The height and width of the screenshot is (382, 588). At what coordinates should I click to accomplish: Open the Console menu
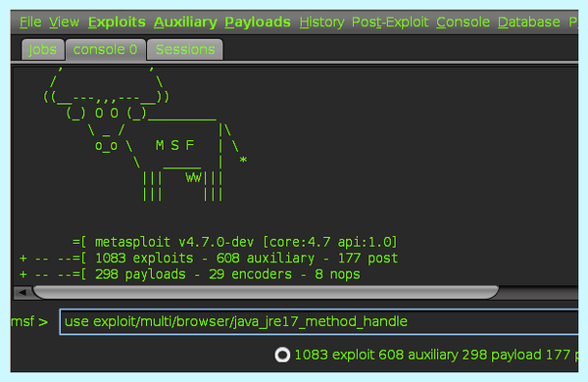(464, 23)
